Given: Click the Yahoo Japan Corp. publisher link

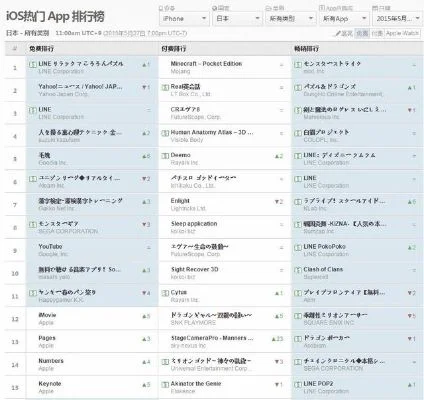Looking at the screenshot, I should click(x=63, y=94).
